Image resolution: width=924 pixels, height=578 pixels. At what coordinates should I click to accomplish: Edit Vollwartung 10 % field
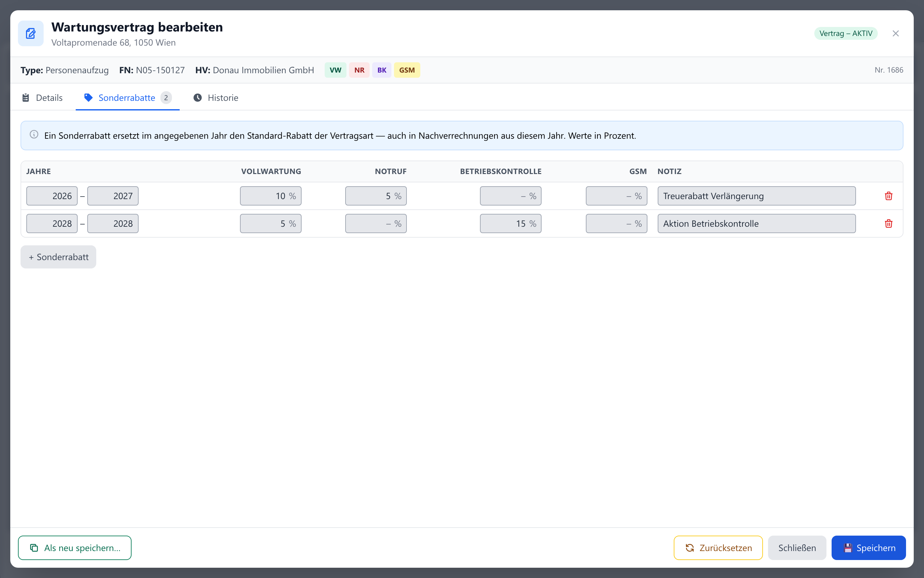(271, 196)
